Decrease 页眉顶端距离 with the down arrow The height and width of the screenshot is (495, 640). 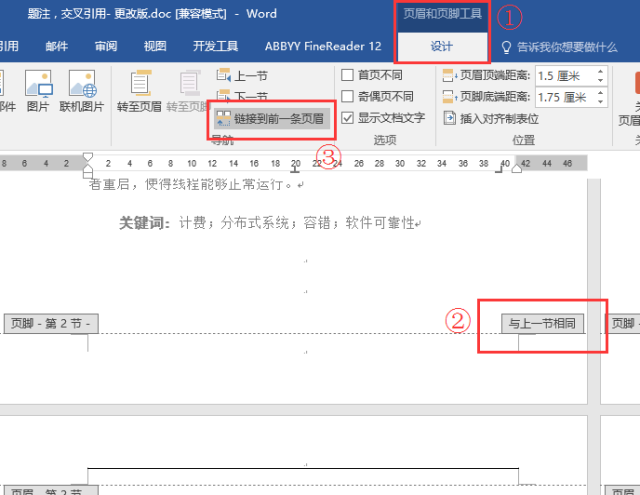(600, 80)
